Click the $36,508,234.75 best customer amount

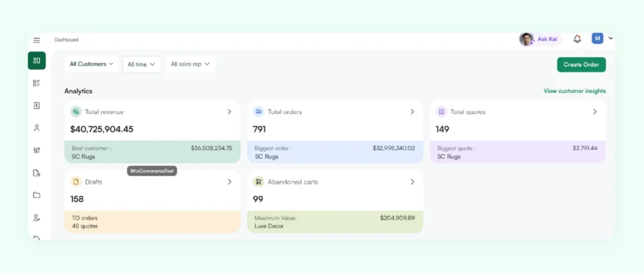click(211, 148)
